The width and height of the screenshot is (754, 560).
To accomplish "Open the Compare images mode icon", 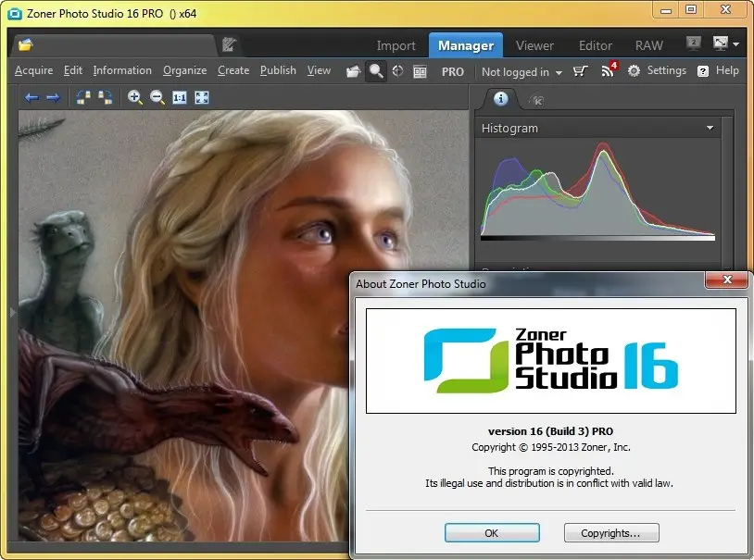I will tap(420, 72).
